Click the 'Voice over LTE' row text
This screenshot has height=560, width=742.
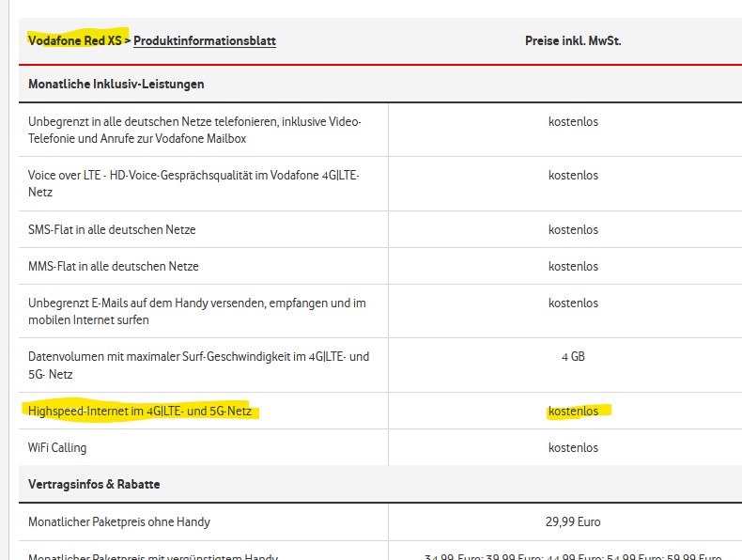(193, 183)
